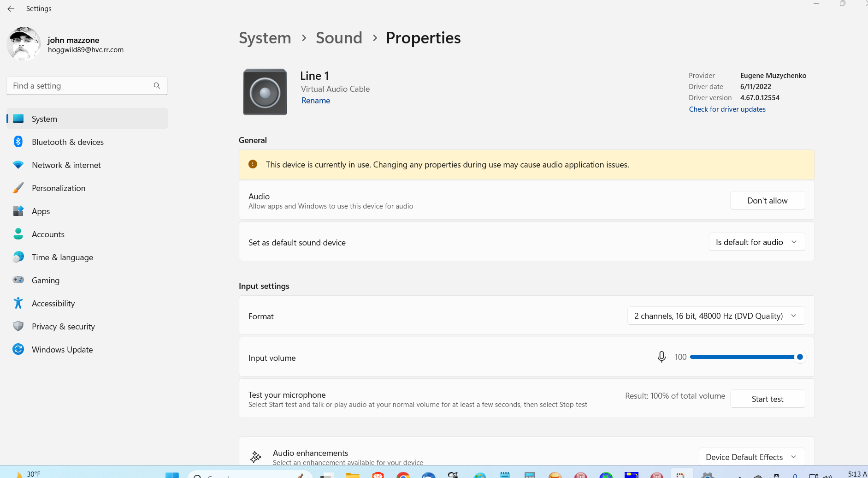
Task: Go to Personalization settings
Action: coord(59,188)
